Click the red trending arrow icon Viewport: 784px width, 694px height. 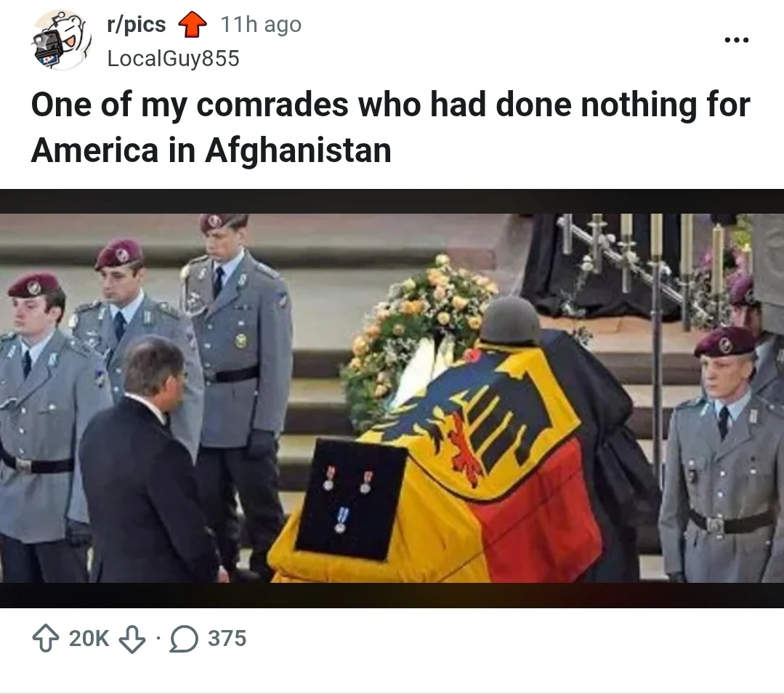coord(193,25)
